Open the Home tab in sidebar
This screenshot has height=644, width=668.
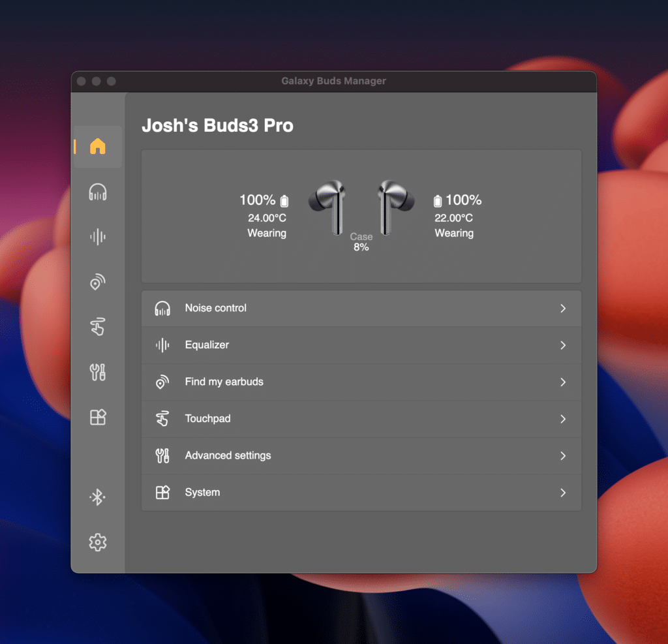click(98, 146)
